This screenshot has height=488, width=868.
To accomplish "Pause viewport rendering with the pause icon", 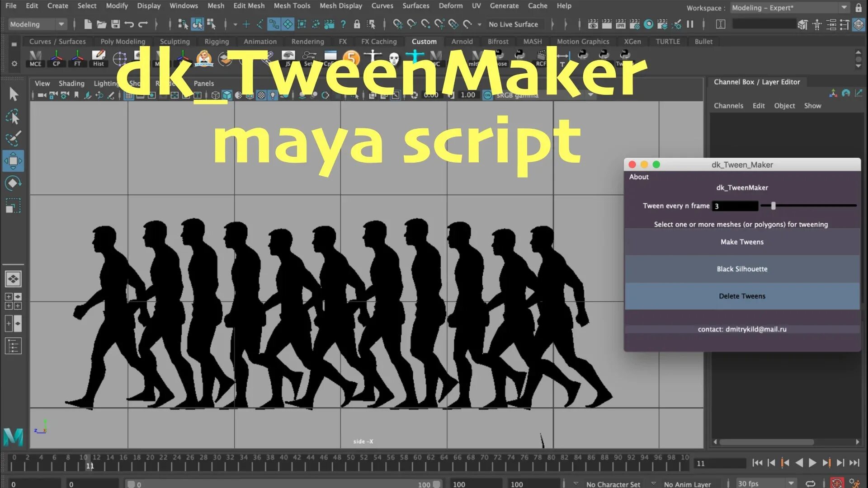I will coord(690,24).
